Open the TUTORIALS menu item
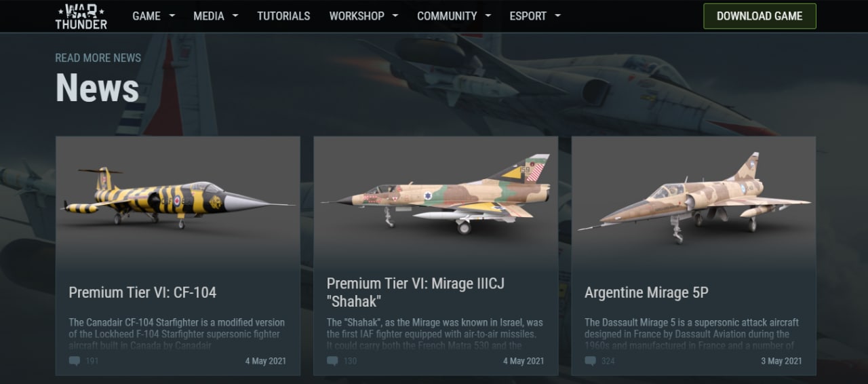The width and height of the screenshot is (868, 384). click(283, 16)
